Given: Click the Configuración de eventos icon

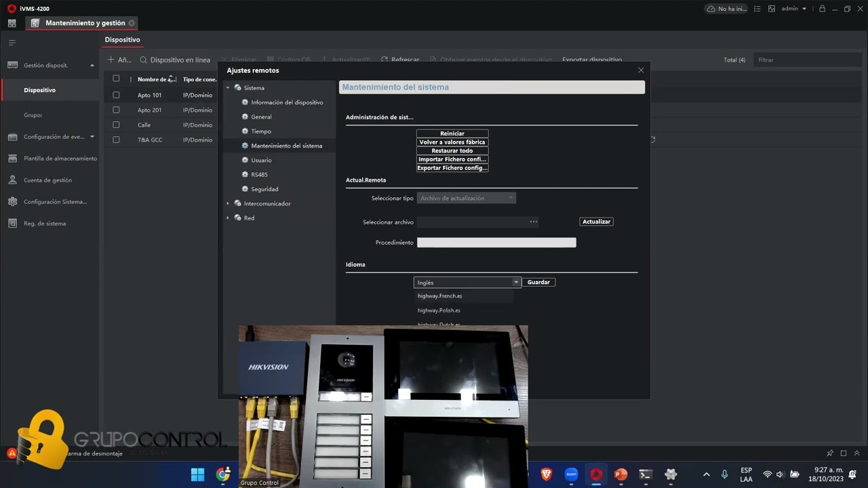Looking at the screenshot, I should [12, 137].
